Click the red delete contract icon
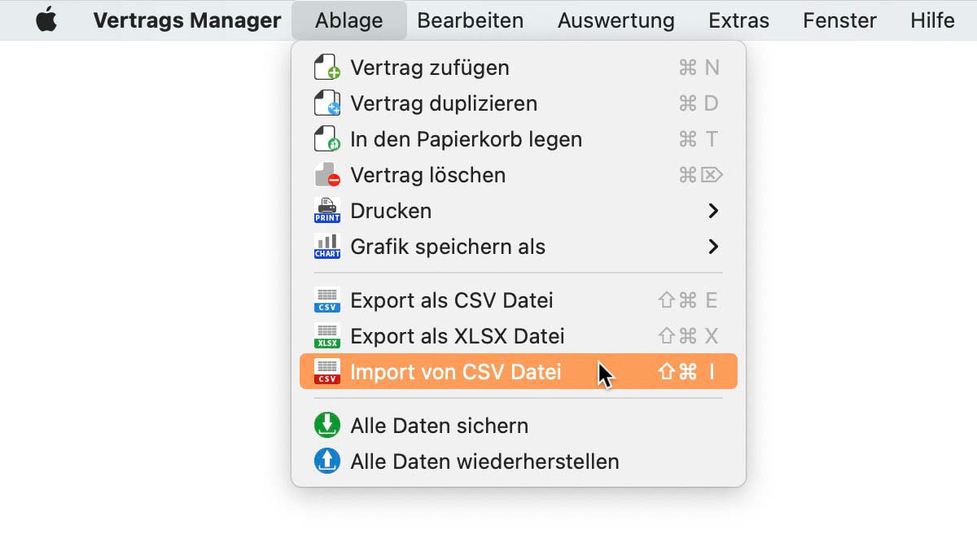Viewport: 977px width, 560px height. tap(326, 175)
